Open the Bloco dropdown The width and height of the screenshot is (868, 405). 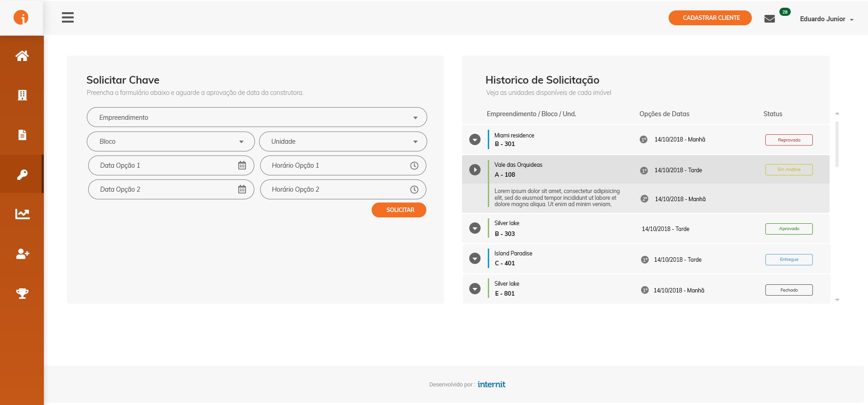[x=170, y=141]
